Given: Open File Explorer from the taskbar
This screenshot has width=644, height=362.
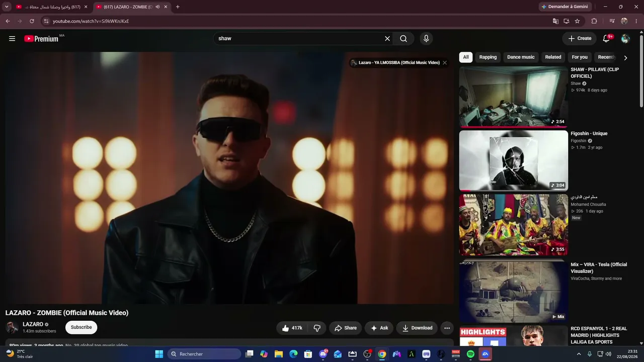Looking at the screenshot, I should 279,354.
